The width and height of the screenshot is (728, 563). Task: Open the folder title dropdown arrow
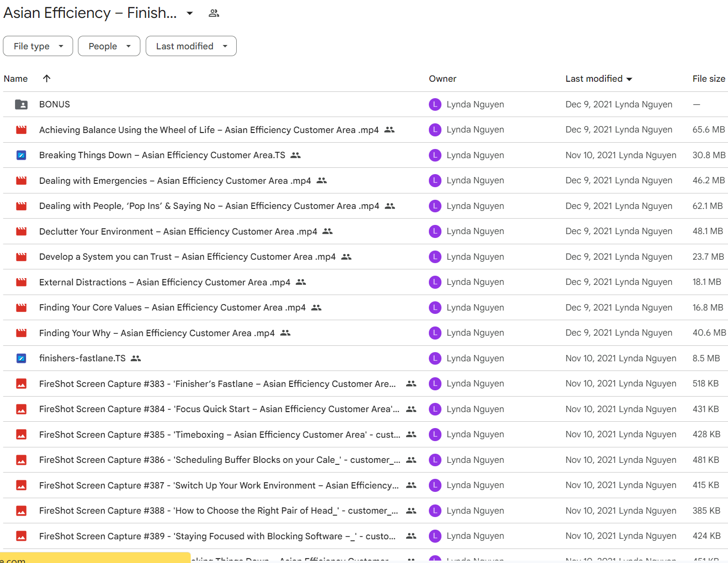pos(190,13)
